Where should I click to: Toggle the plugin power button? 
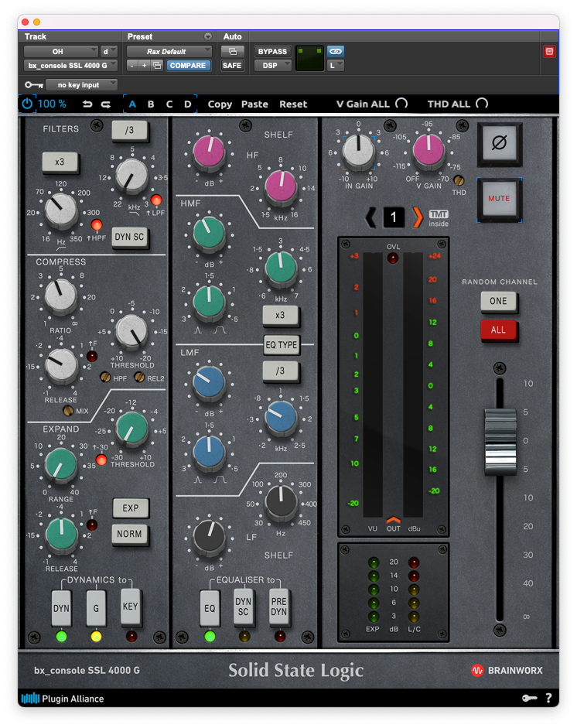click(x=27, y=104)
